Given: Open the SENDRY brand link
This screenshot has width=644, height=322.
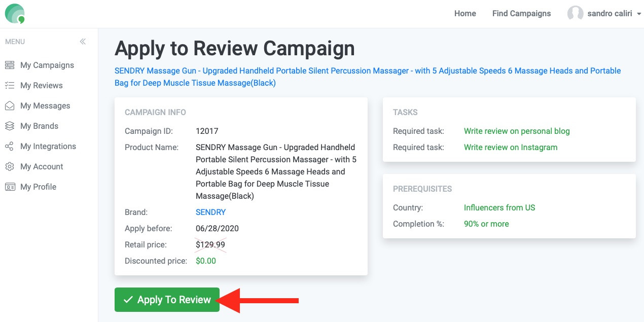Looking at the screenshot, I should tap(210, 212).
